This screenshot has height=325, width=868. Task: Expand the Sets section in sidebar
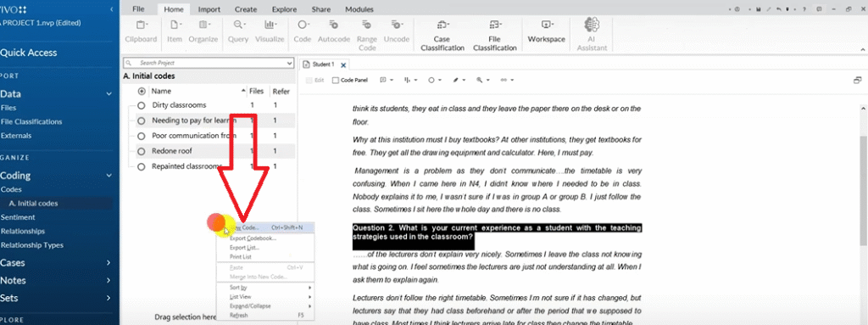[x=109, y=299]
